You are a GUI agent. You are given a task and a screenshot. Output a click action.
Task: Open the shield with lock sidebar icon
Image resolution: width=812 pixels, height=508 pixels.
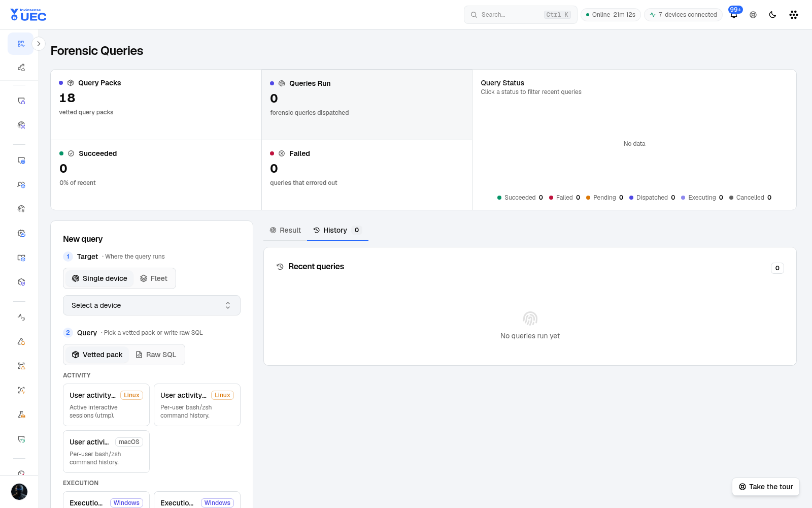[x=21, y=101]
